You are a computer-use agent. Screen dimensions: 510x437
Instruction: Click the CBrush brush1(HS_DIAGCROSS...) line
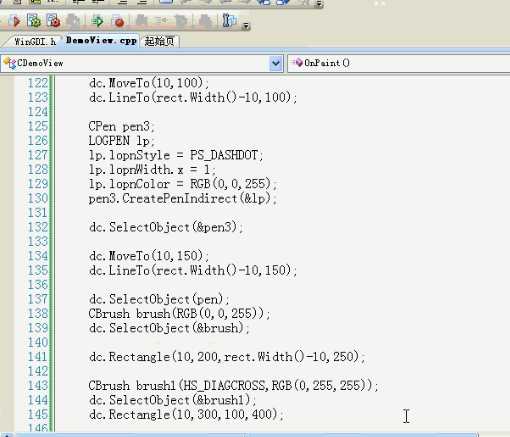click(x=234, y=386)
